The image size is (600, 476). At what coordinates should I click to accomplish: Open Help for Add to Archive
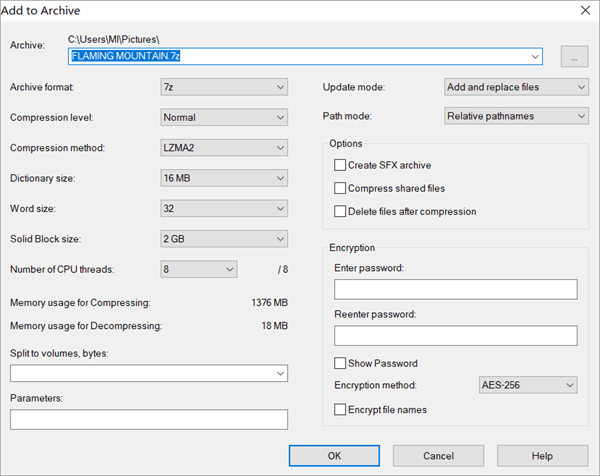[542, 456]
